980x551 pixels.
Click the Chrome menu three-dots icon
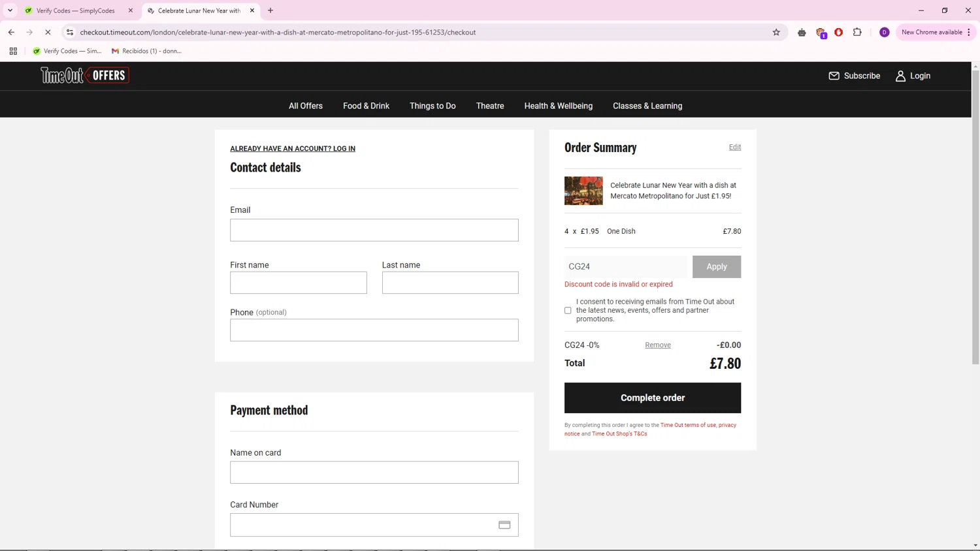pos(969,32)
